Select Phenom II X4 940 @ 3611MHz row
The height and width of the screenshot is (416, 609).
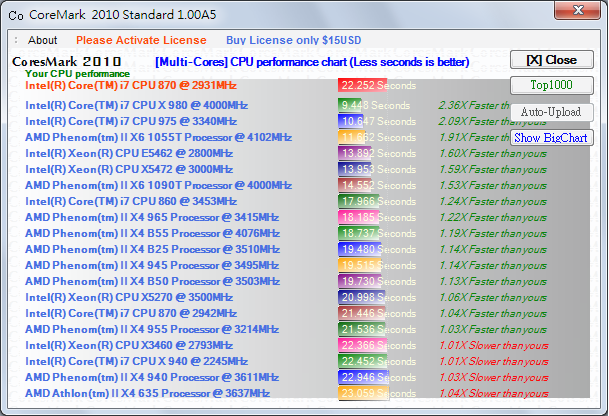[152, 377]
